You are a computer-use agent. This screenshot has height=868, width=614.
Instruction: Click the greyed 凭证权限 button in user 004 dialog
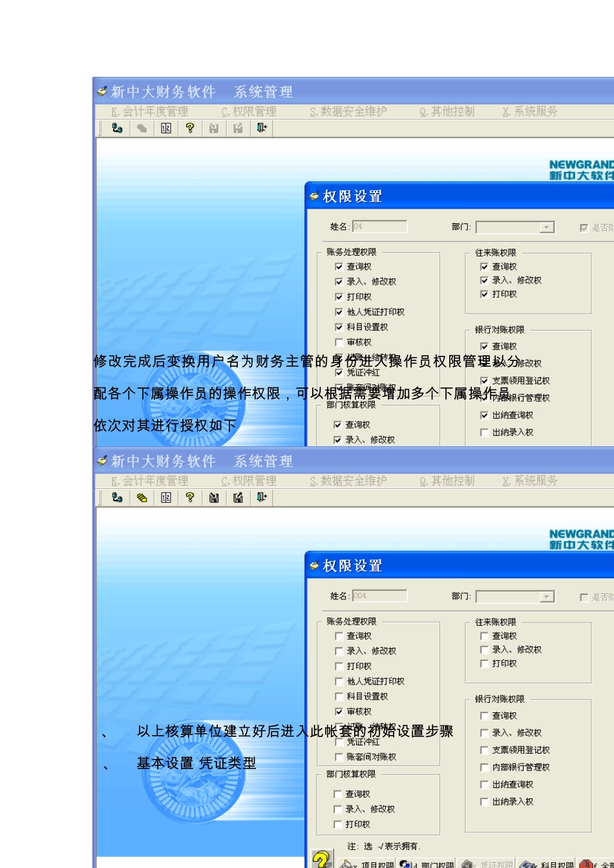(487, 863)
